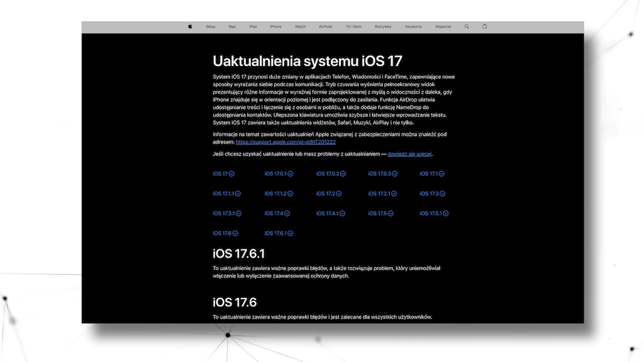Jump to the iOS 17.3 notes
Image resolution: width=644 pixels, height=362 pixels.
coord(433,193)
